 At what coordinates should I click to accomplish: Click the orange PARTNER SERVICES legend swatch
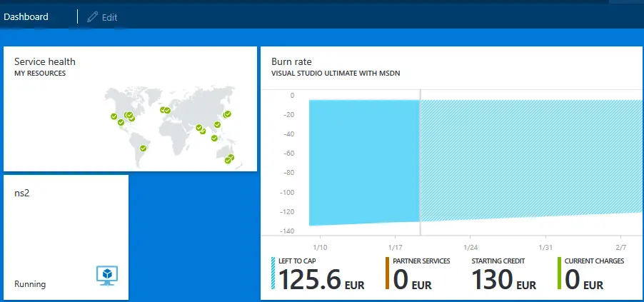(387, 273)
